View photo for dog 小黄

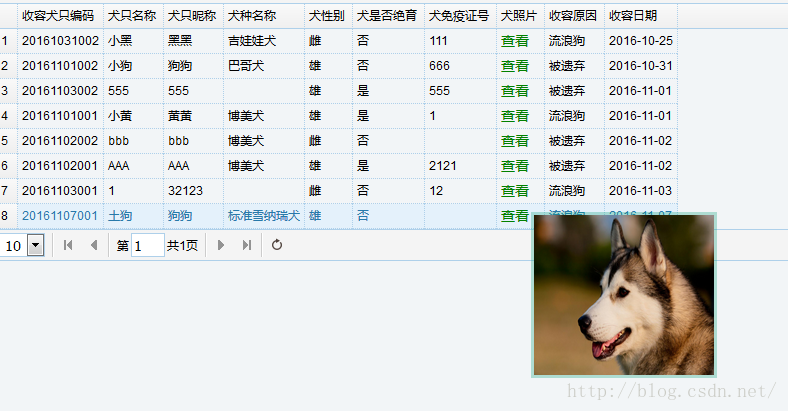tap(515, 116)
